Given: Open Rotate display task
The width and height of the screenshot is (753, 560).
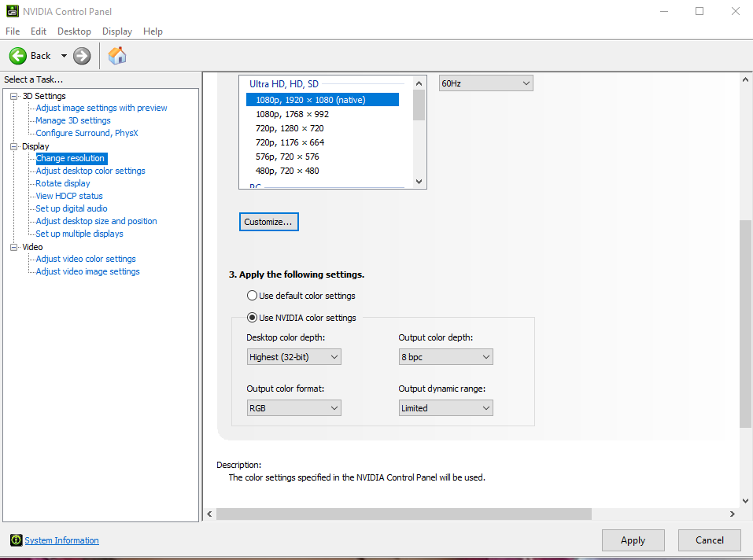Looking at the screenshot, I should click(63, 183).
